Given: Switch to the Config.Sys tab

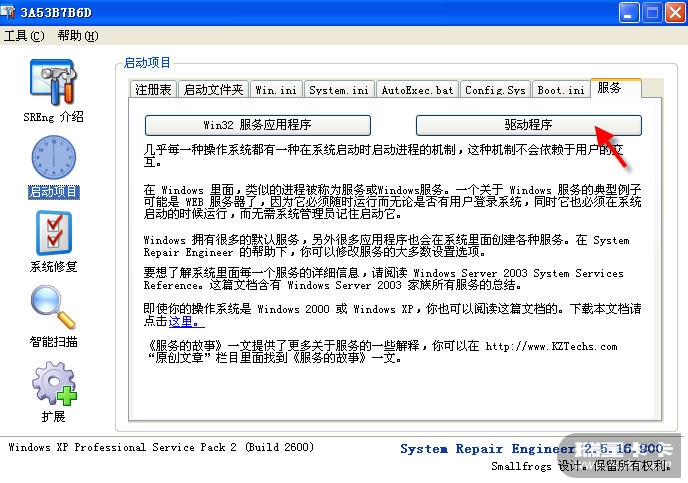Looking at the screenshot, I should (495, 89).
